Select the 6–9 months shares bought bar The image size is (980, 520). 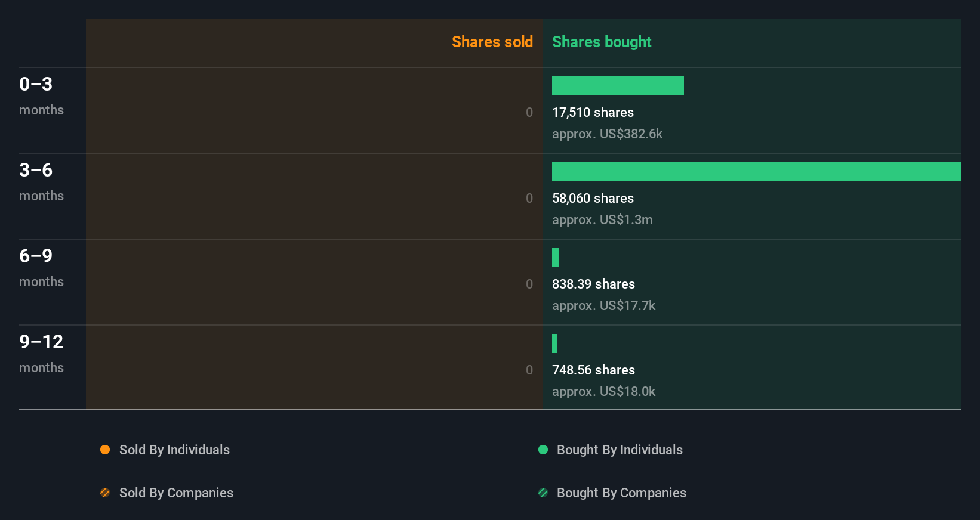tap(555, 258)
